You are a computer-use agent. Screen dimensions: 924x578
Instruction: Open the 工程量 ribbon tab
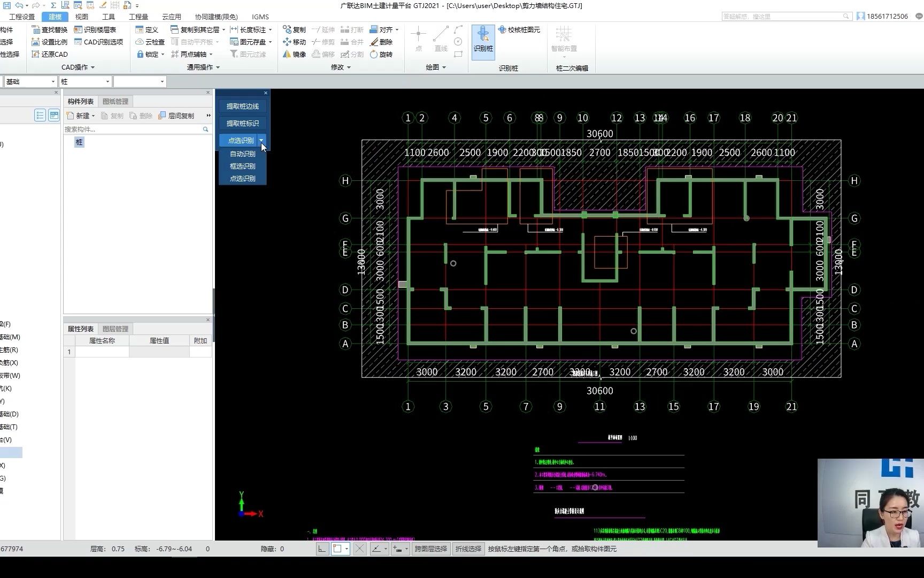[138, 17]
